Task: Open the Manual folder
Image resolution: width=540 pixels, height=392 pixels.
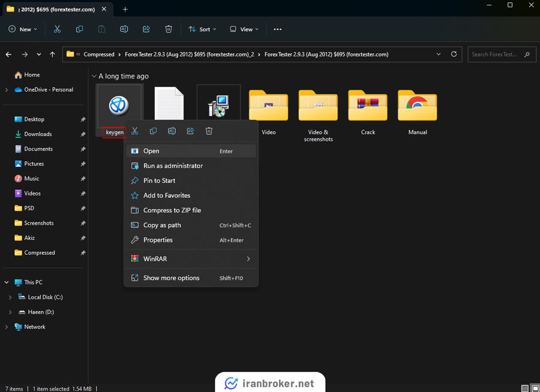Action: point(418,105)
